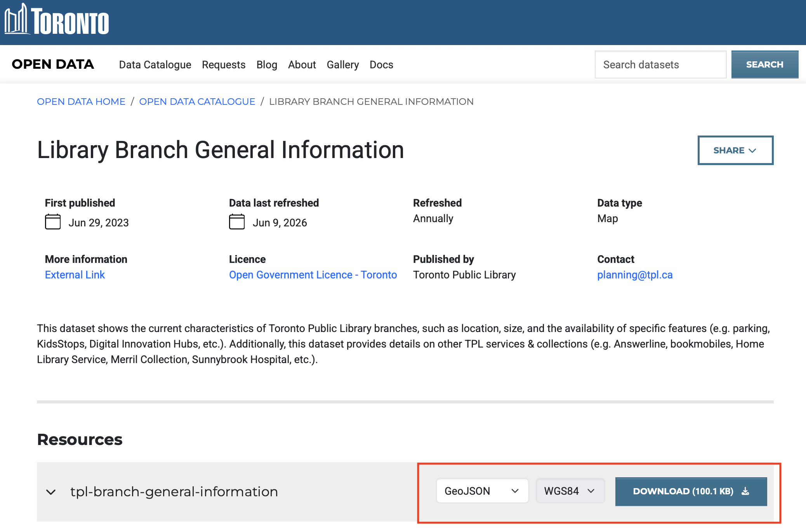Open the SHARE dropdown

point(735,150)
